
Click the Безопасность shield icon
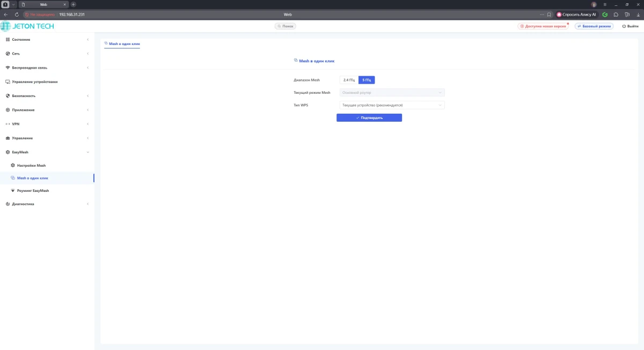[x=8, y=96]
